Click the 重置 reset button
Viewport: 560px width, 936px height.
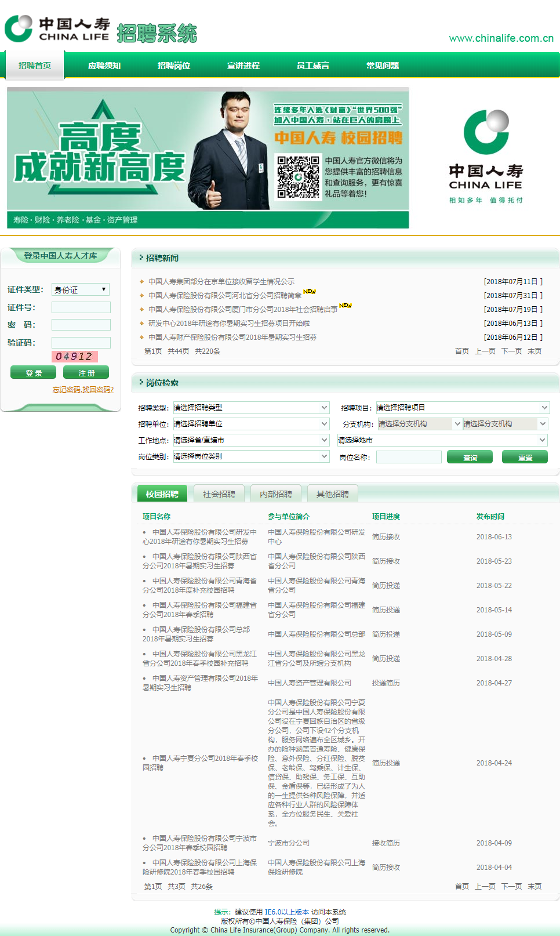coord(525,457)
